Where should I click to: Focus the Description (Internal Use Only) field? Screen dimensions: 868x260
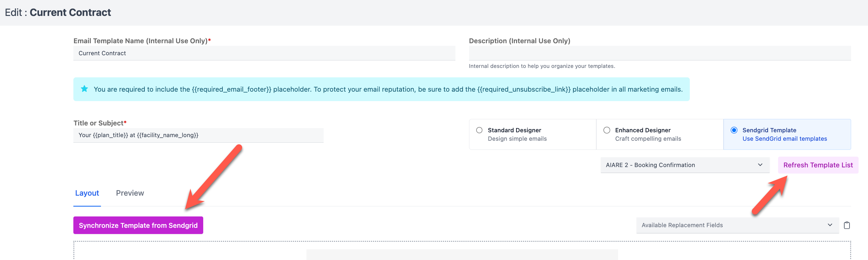(660, 53)
